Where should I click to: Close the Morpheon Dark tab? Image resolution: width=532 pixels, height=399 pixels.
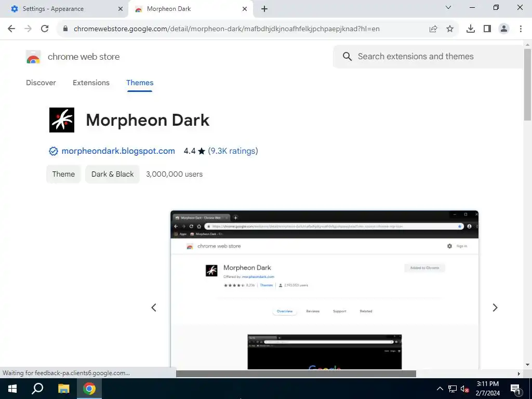point(245,9)
